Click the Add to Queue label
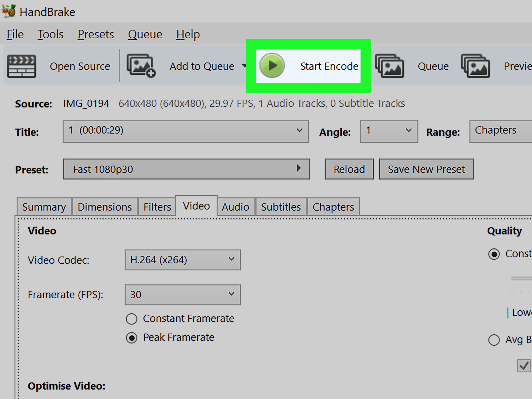The image size is (532, 399). coord(202,66)
